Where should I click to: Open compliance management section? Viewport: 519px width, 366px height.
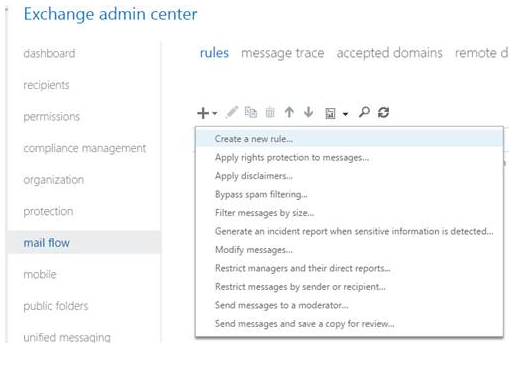point(85,148)
